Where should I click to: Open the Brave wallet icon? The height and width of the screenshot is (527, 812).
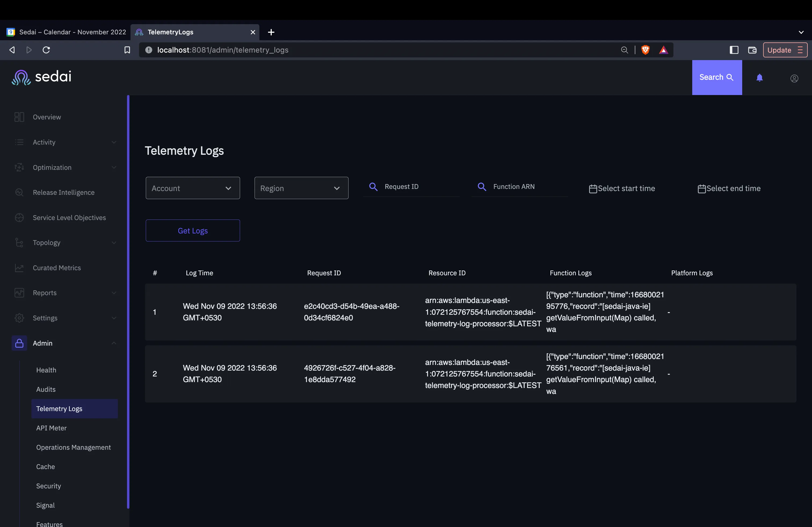(x=752, y=50)
